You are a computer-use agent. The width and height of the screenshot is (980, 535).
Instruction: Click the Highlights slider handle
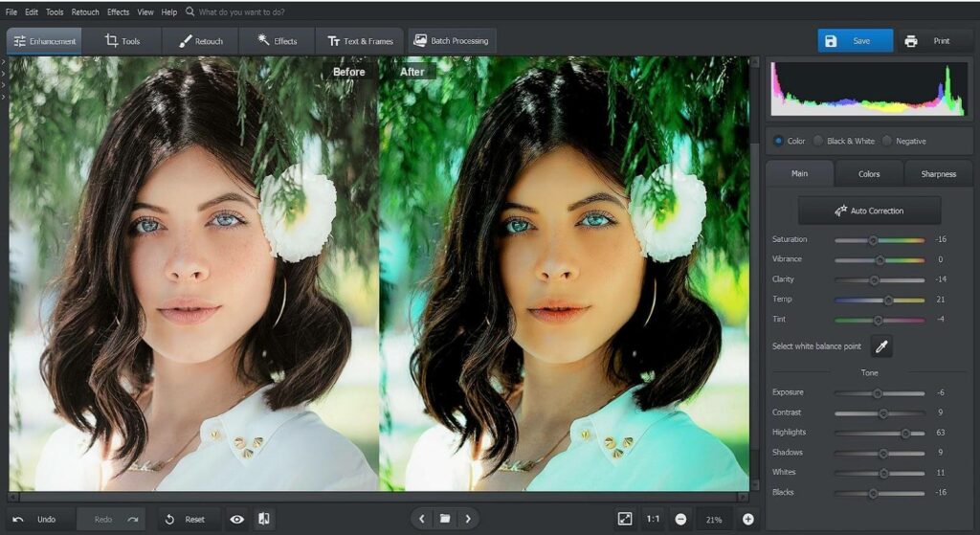click(905, 434)
